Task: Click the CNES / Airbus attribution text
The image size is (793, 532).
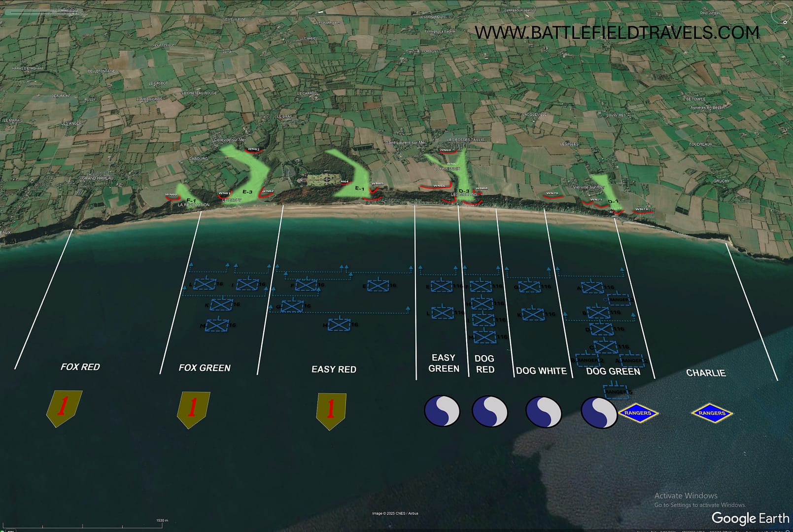Action: [x=396, y=513]
